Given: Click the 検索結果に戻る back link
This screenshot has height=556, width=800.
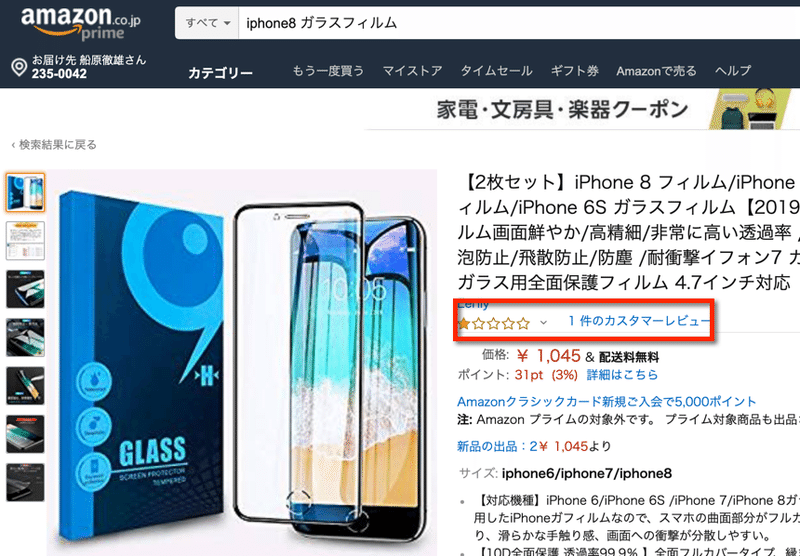Looking at the screenshot, I should (x=54, y=145).
